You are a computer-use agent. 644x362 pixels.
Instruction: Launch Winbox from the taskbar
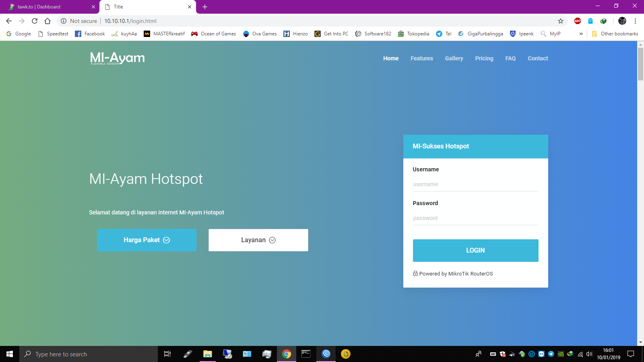click(326, 354)
